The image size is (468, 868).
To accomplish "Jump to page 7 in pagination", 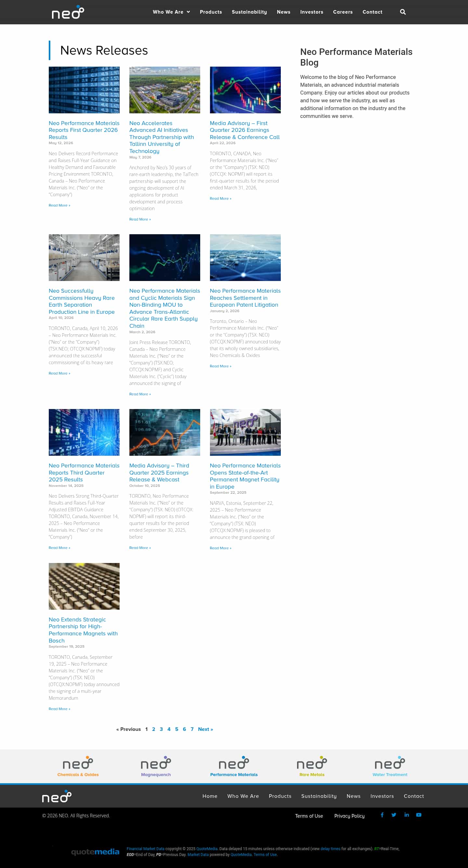I will tap(192, 729).
